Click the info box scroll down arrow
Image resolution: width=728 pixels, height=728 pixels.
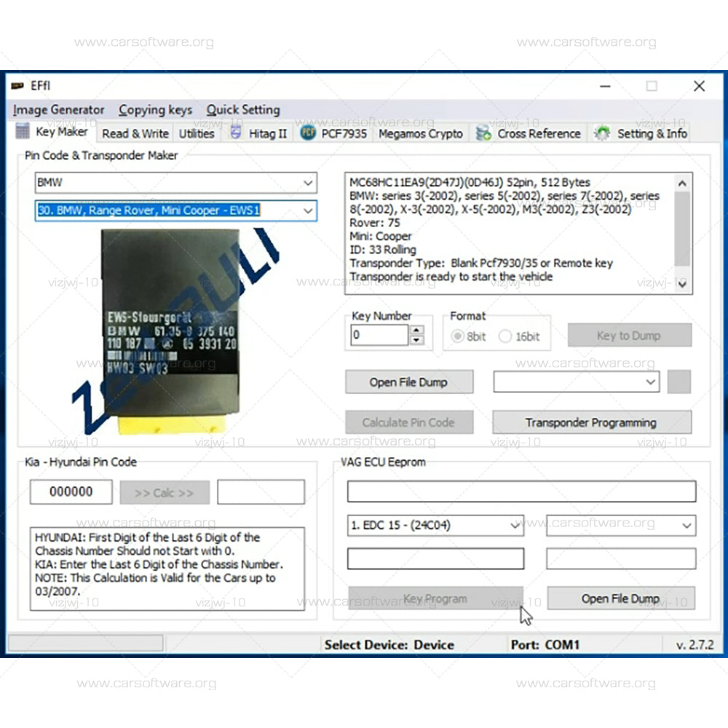[682, 284]
